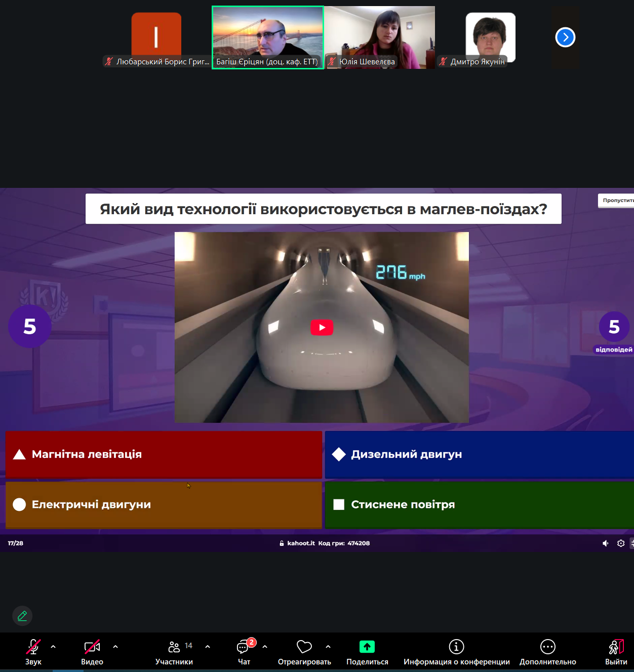Image resolution: width=634 pixels, height=672 pixels.
Task: Start camera with the Видео button
Action: click(92, 652)
